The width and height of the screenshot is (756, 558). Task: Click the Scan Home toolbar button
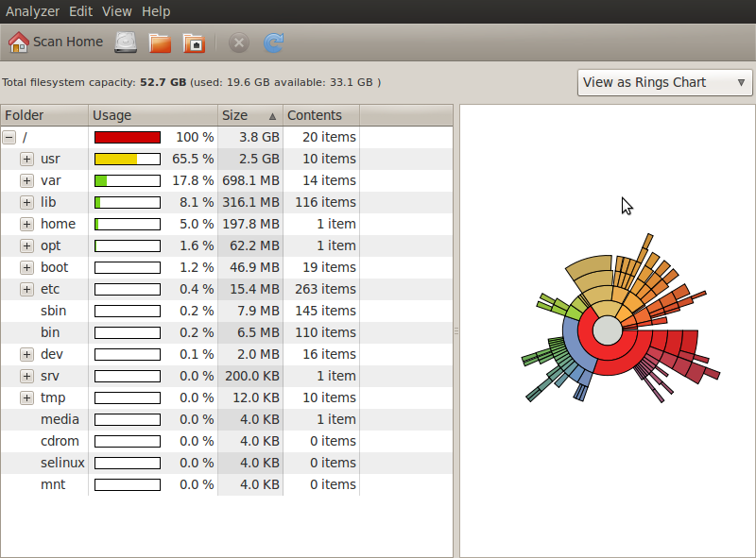(56, 42)
